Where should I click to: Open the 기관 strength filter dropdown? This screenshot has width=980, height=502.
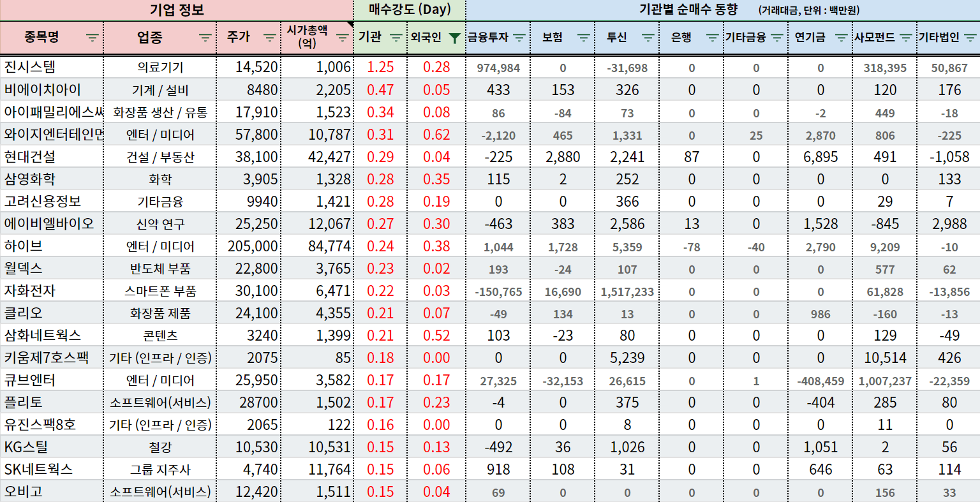point(396,38)
